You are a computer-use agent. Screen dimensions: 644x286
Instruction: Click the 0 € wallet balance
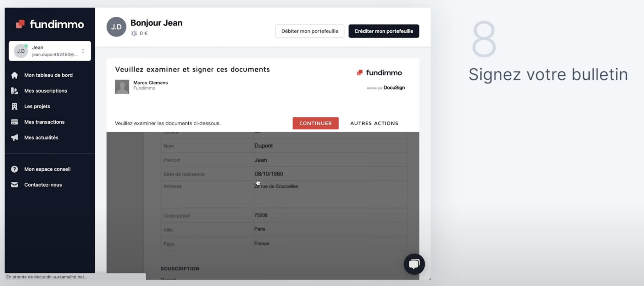(144, 33)
